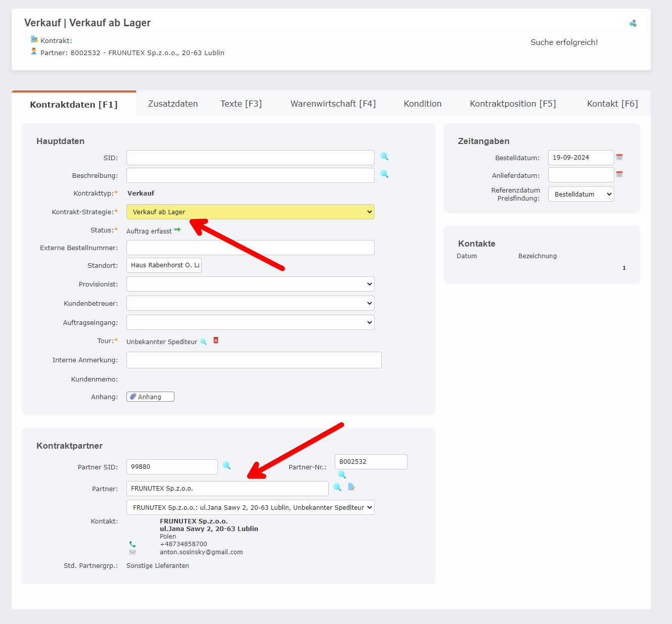Open the Kontraktposition [F5] tab
This screenshot has width=672, height=624.
(513, 104)
